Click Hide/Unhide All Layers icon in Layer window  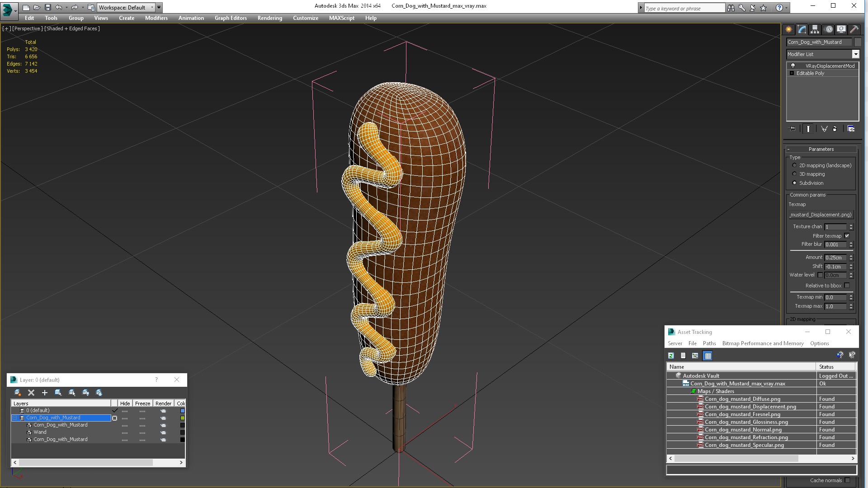pyautogui.click(x=85, y=393)
